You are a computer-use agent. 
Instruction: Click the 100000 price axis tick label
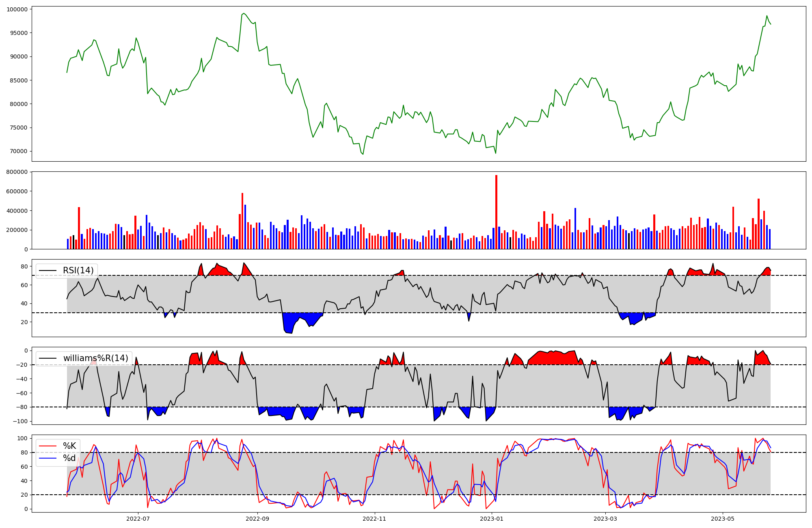(x=17, y=9)
